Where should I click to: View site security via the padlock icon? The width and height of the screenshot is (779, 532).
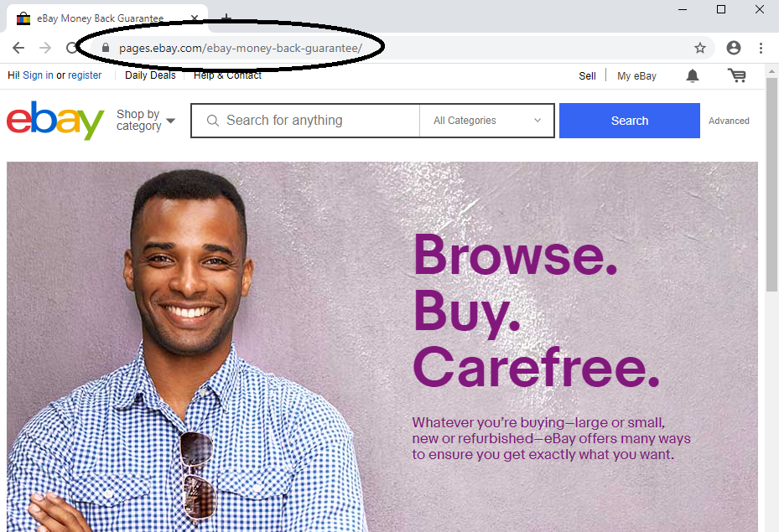point(106,48)
